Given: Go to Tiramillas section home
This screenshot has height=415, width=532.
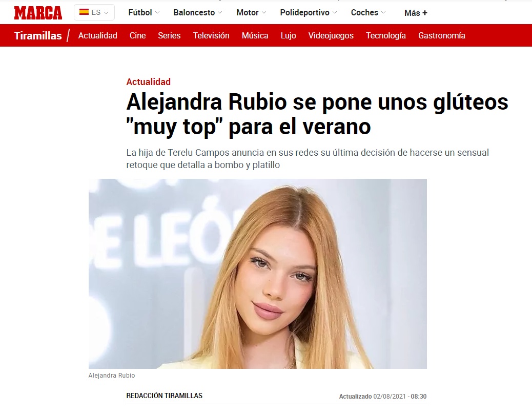Looking at the screenshot, I should (x=38, y=35).
